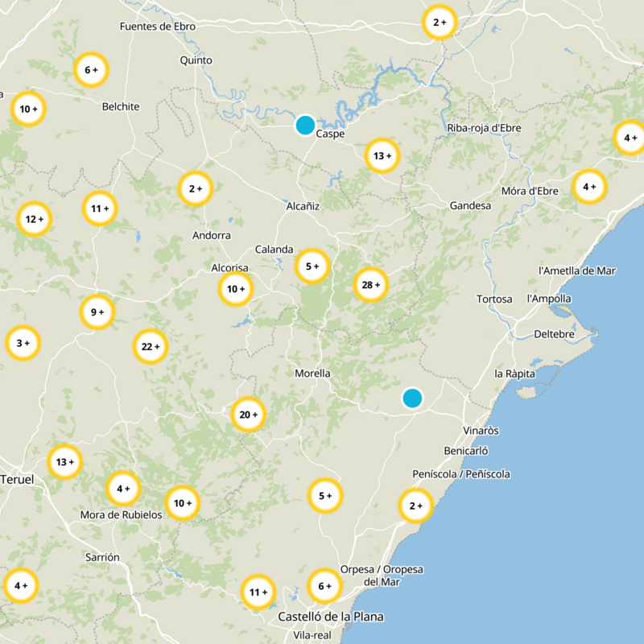
Task: Click the Alcañiz town label
Action: pyautogui.click(x=303, y=206)
